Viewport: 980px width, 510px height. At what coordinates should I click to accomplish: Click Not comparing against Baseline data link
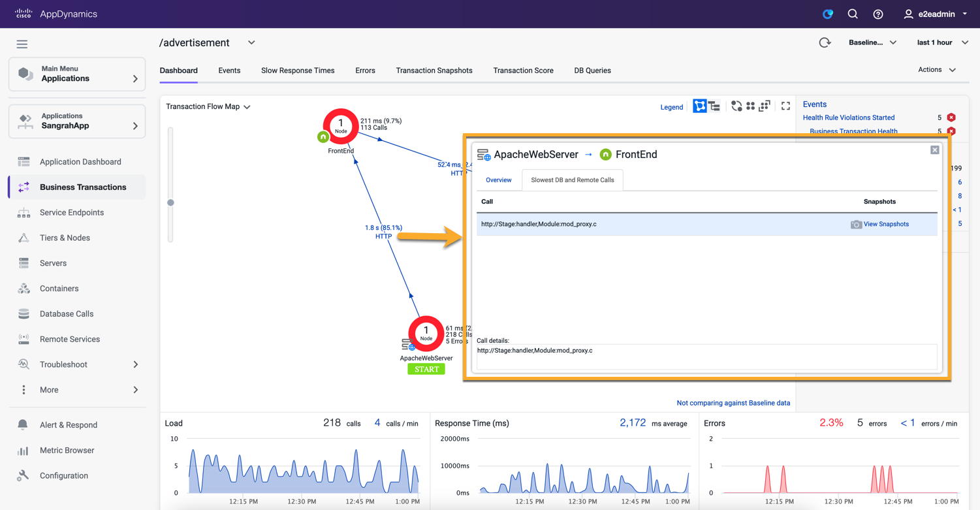tap(733, 403)
